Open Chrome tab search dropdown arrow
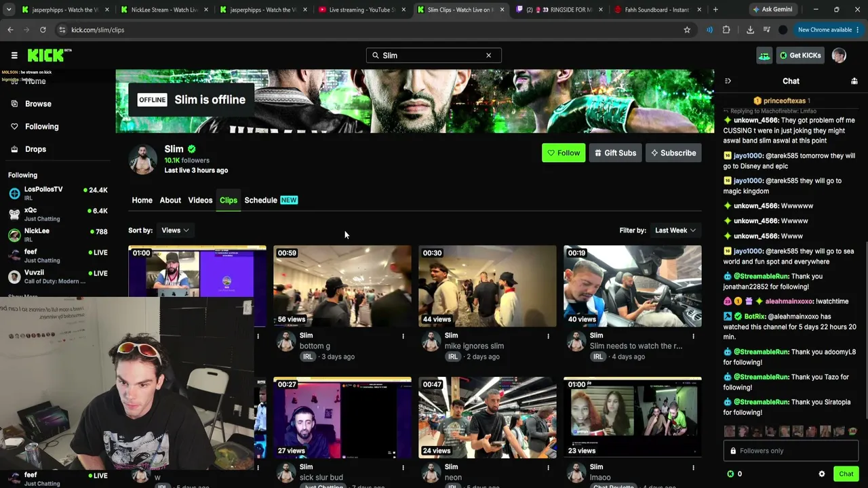The image size is (868, 488). pos(9,9)
